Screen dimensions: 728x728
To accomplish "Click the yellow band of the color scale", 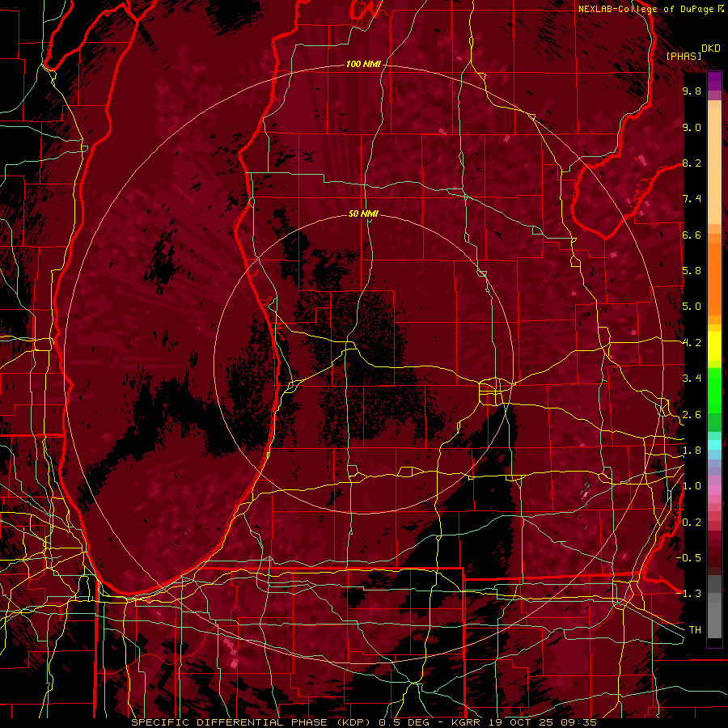I will (714, 346).
